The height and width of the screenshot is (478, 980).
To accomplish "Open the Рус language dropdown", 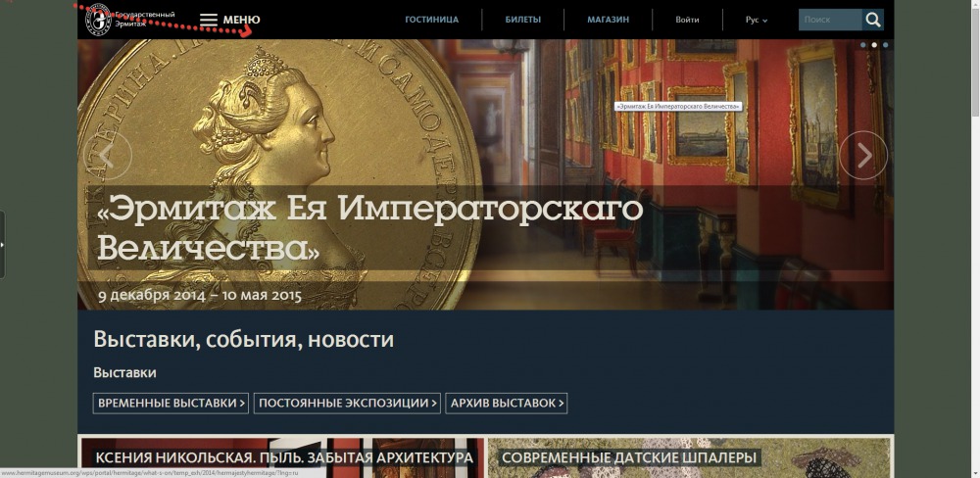I will [757, 20].
